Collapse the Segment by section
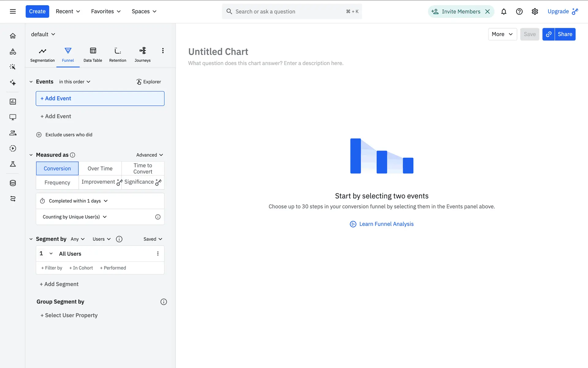 click(x=31, y=239)
